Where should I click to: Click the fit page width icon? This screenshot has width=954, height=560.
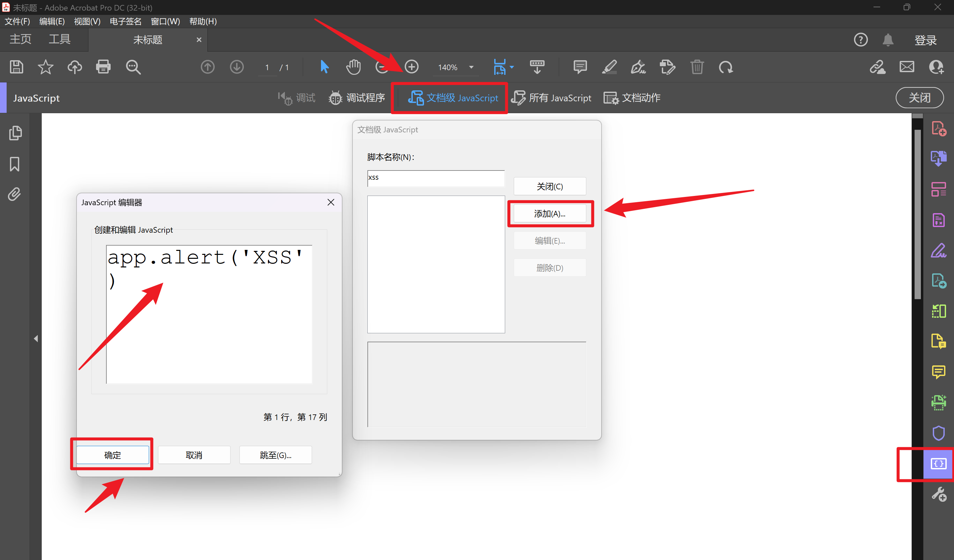click(x=499, y=67)
